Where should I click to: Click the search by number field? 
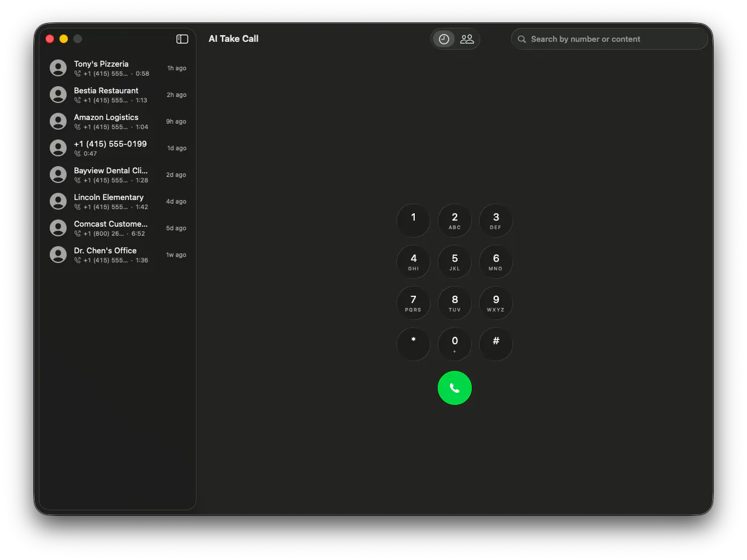click(609, 39)
